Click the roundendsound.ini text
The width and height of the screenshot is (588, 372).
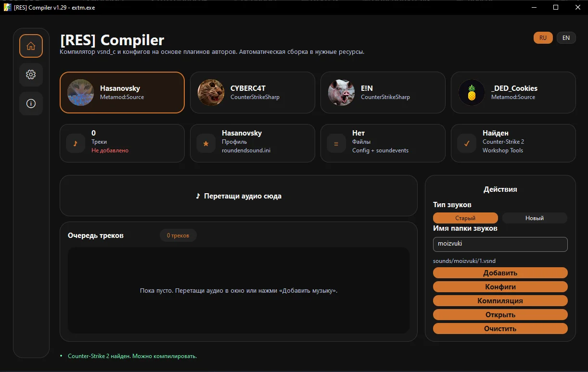coord(246,150)
